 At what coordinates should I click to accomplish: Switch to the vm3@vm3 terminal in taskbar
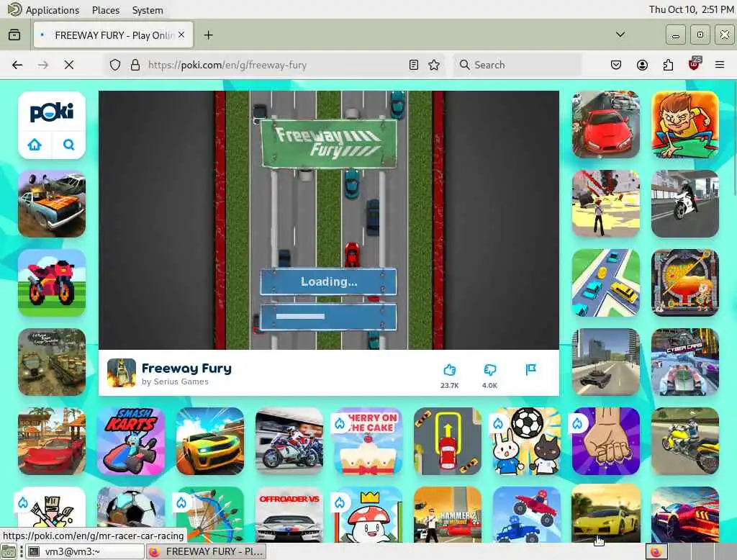click(85, 551)
